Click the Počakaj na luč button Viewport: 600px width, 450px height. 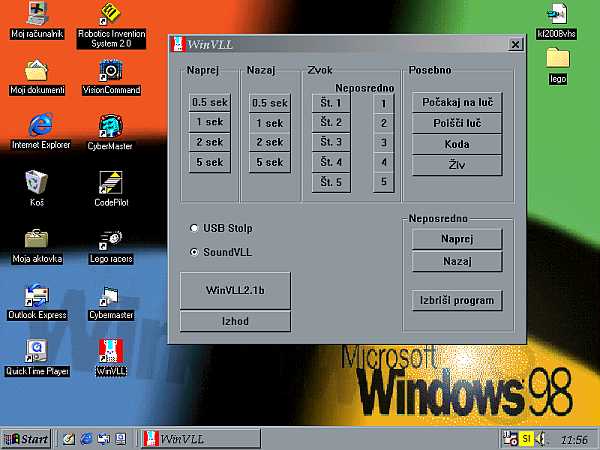457,102
